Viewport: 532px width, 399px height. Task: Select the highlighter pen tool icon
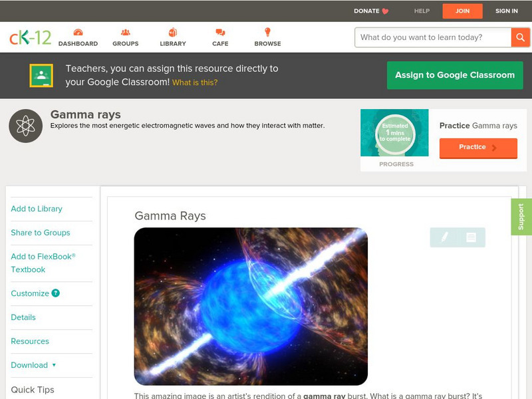point(444,237)
